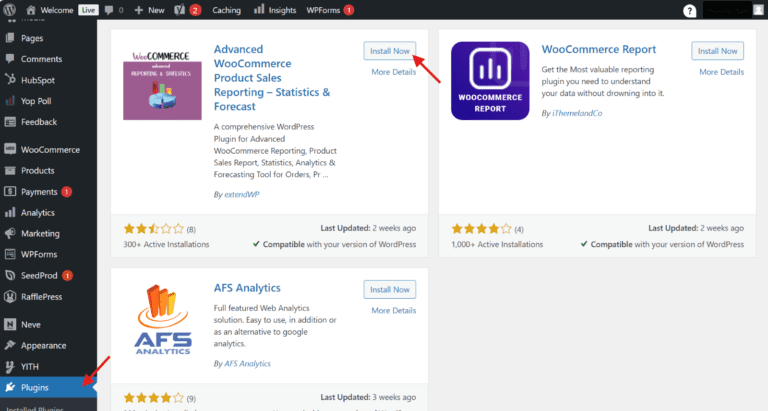
Task: Click the New plus icon in admin bar
Action: pos(139,10)
